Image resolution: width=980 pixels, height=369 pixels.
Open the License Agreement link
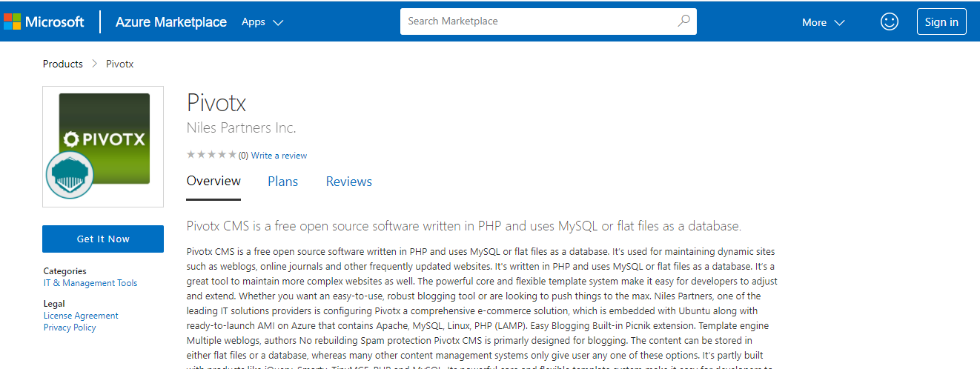coord(81,316)
